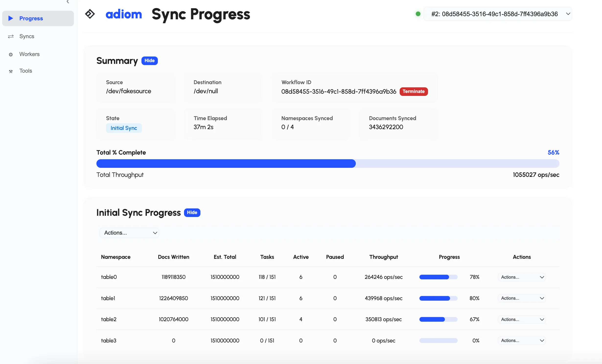Click the adiom brand link
This screenshot has height=364, width=602.
[x=124, y=14]
